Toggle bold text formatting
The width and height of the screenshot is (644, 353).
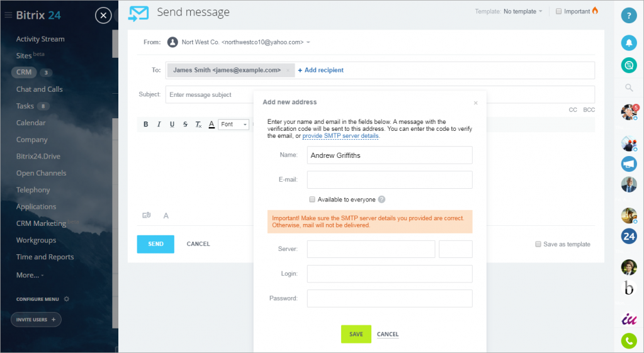[x=146, y=124]
